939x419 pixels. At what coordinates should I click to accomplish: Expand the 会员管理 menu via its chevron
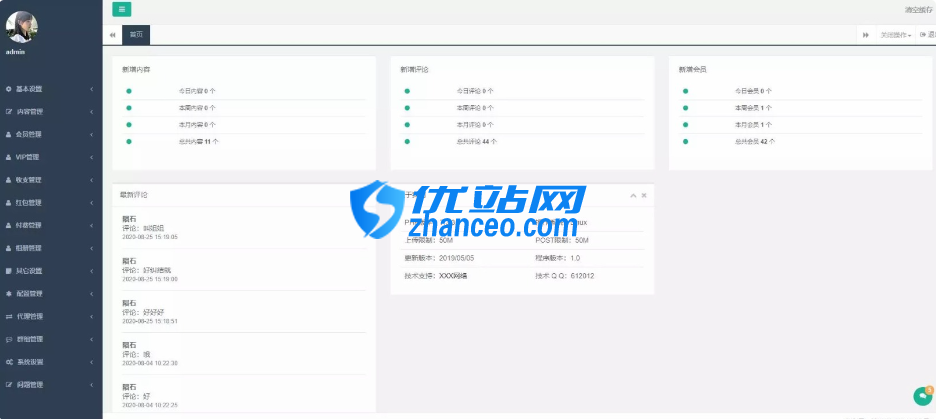coord(92,135)
